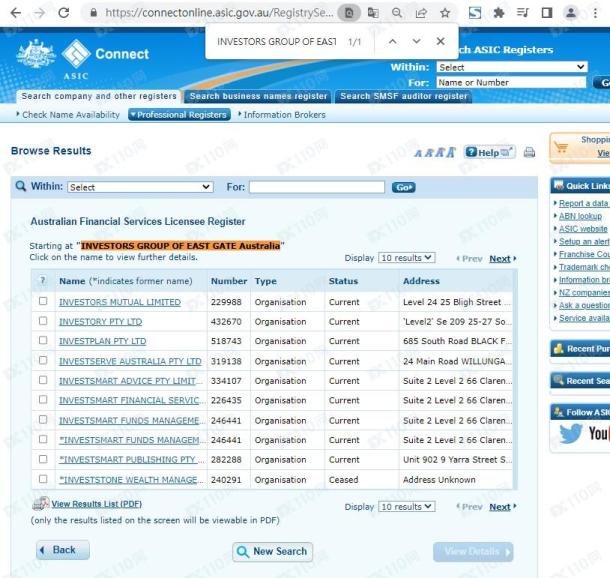Open Information Brokers menu item
The image size is (610, 578).
(x=282, y=115)
